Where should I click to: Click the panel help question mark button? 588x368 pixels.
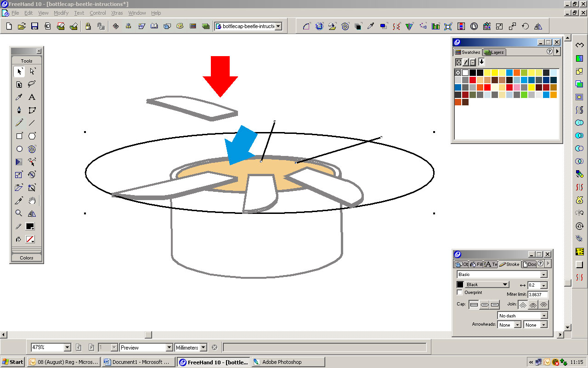click(x=549, y=52)
